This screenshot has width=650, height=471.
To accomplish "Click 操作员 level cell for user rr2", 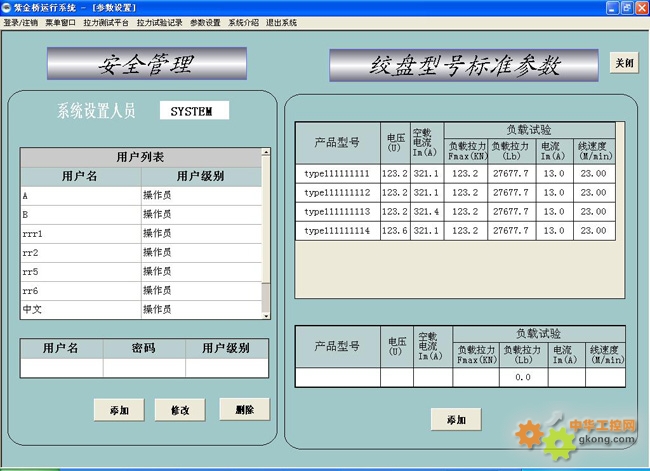I will pyautogui.click(x=201, y=253).
